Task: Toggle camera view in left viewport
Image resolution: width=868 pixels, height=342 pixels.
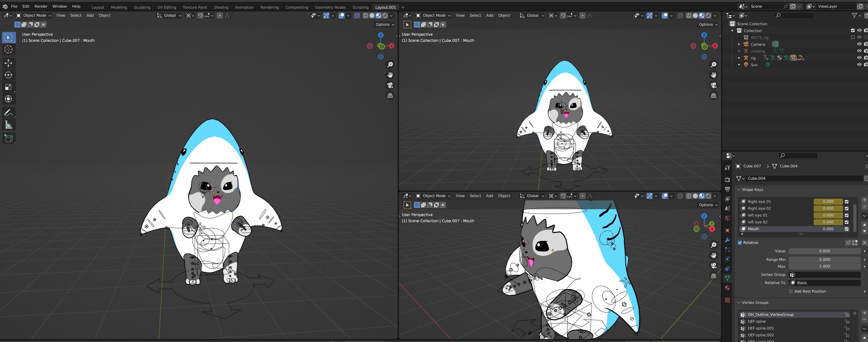Action: tap(390, 85)
